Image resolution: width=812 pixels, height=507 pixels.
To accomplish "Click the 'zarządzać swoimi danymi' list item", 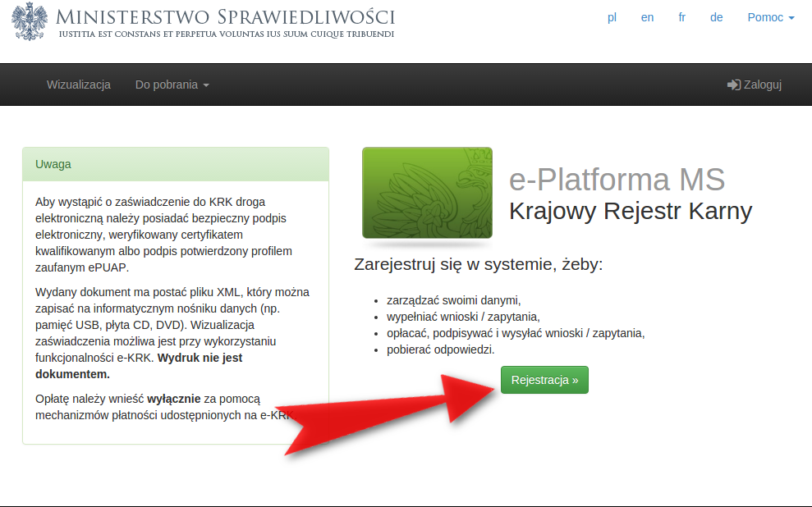I will tap(454, 300).
